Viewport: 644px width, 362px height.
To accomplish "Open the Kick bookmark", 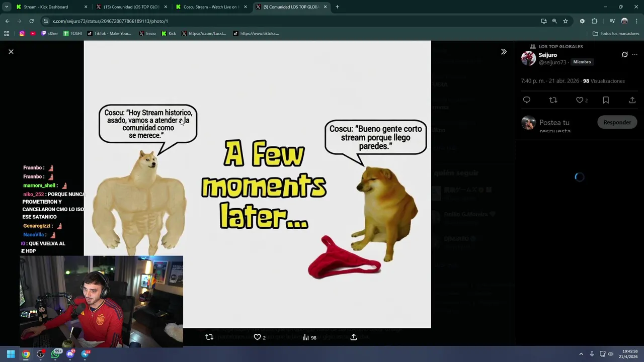I will [169, 34].
